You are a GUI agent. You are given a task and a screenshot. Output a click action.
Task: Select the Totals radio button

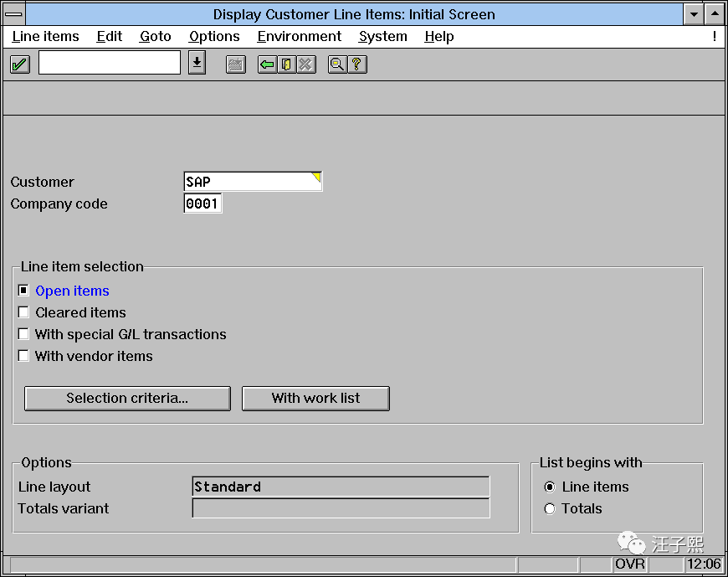550,508
